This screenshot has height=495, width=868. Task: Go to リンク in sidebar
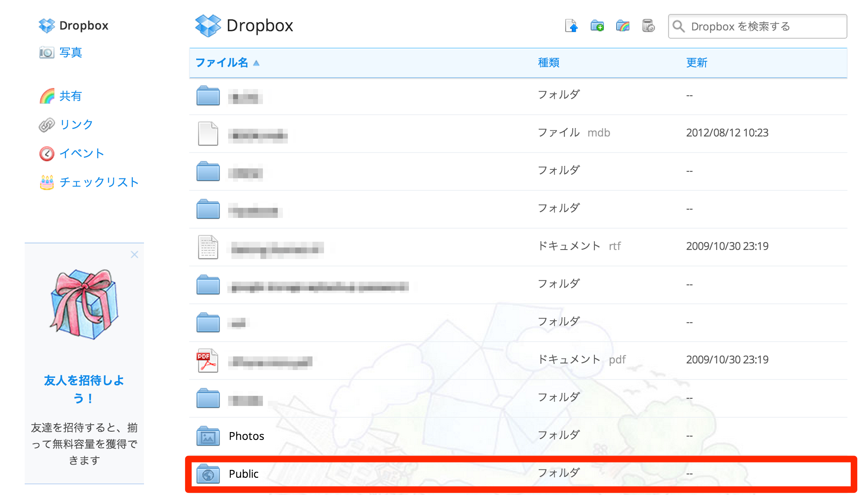pos(76,125)
